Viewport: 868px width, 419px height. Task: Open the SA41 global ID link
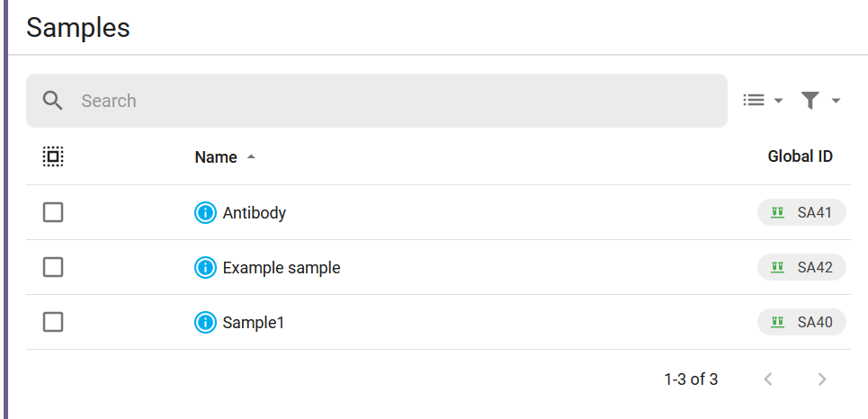pyautogui.click(x=801, y=212)
